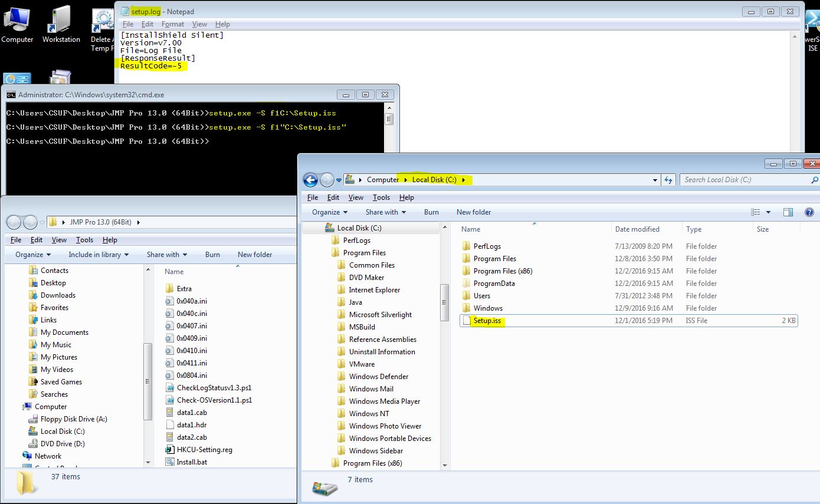Open the change view options dropdown arrow
Image resolution: width=820 pixels, height=504 pixels.
click(x=768, y=212)
